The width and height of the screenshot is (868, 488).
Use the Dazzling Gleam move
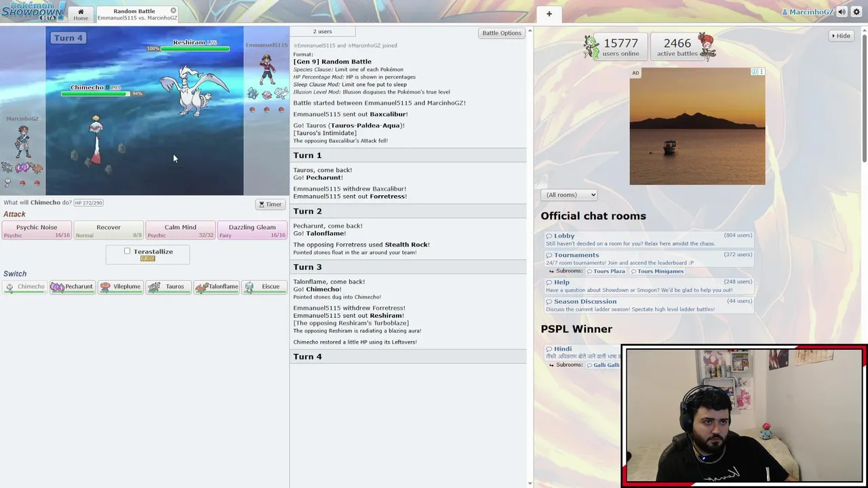click(252, 230)
